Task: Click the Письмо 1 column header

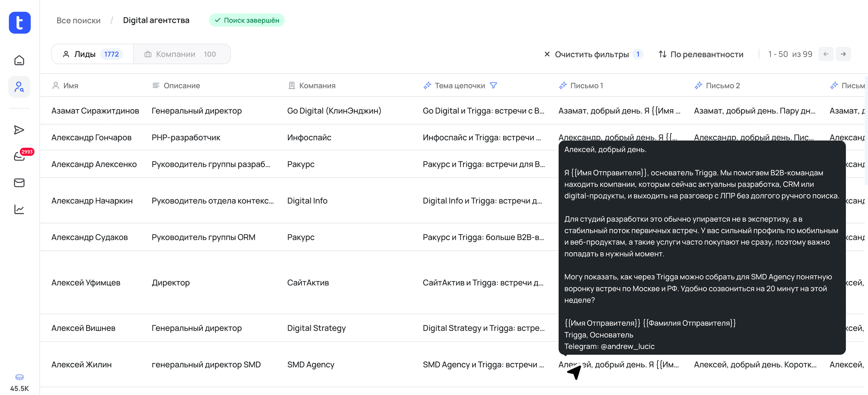Action: 581,86
